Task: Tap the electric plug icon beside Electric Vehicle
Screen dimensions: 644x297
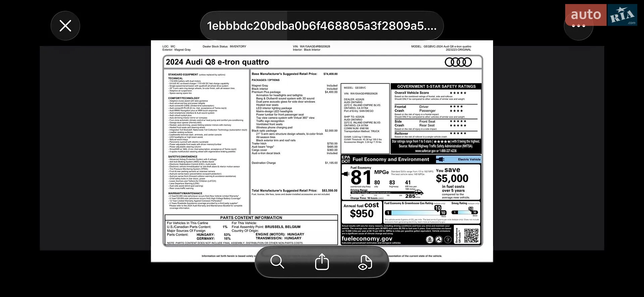Action: coord(440,159)
